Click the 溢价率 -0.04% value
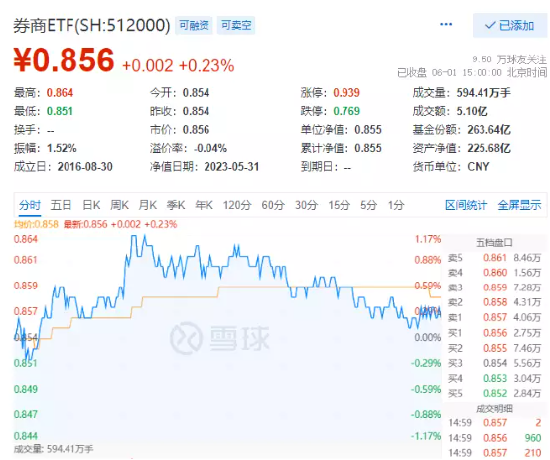Screen dimensions: 550x460 coord(210,148)
